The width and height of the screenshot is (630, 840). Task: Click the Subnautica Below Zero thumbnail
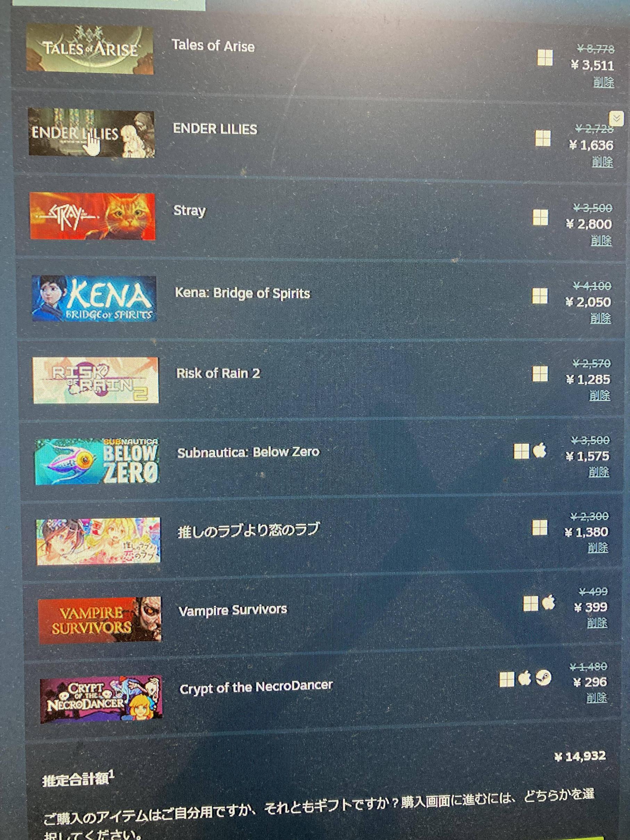coord(97,461)
